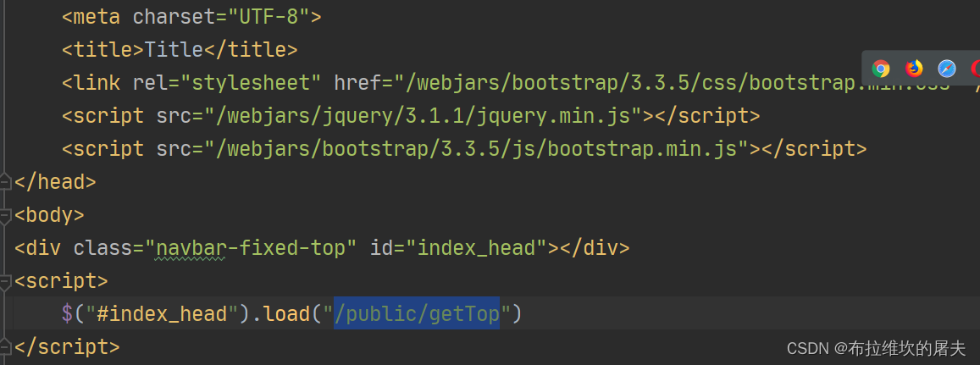
Task: Click the closing </div> tag
Action: pos(595,249)
